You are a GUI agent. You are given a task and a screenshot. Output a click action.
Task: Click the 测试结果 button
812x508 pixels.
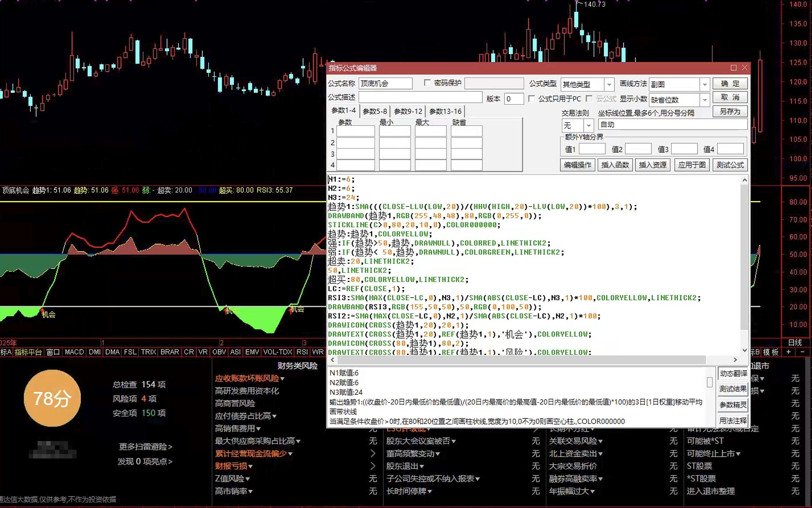point(733,389)
